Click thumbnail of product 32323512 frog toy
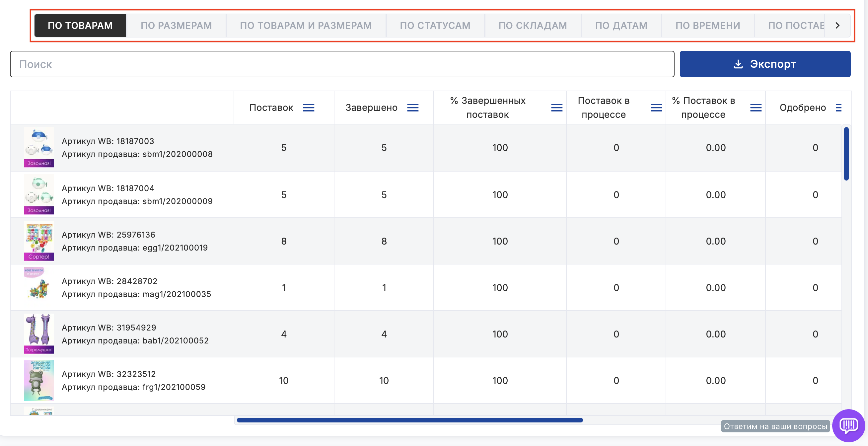This screenshot has width=868, height=446. pos(38,380)
